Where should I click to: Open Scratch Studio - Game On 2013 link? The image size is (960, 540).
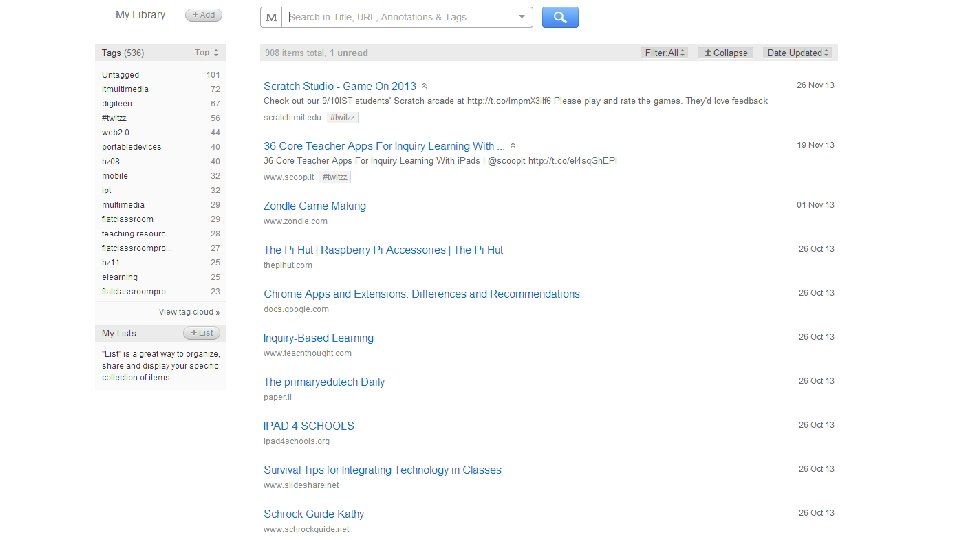click(340, 86)
